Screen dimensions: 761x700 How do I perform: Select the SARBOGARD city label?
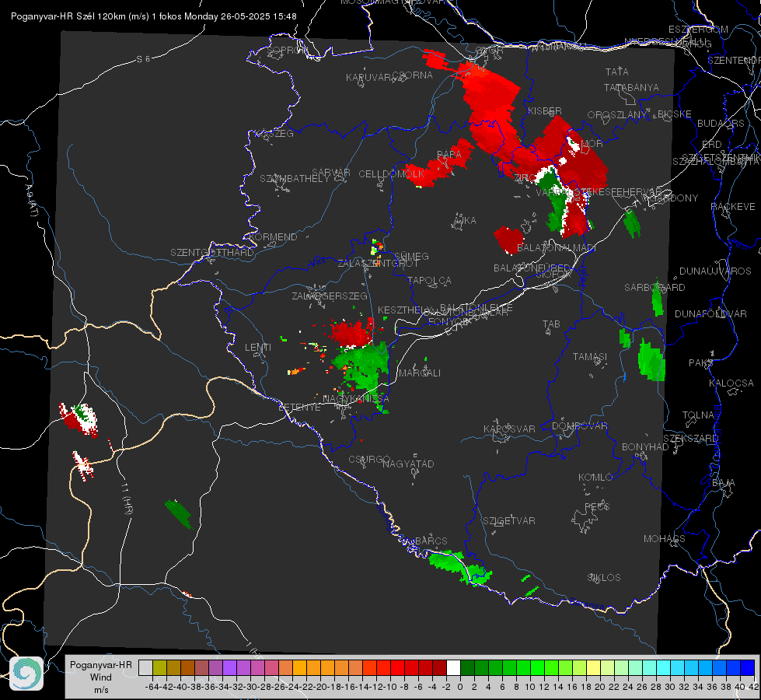click(x=655, y=288)
